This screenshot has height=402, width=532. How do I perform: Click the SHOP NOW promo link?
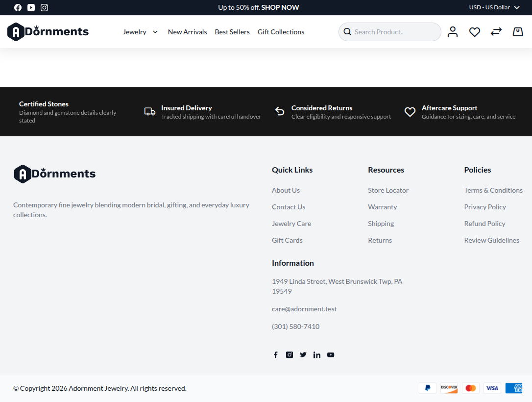point(280,7)
